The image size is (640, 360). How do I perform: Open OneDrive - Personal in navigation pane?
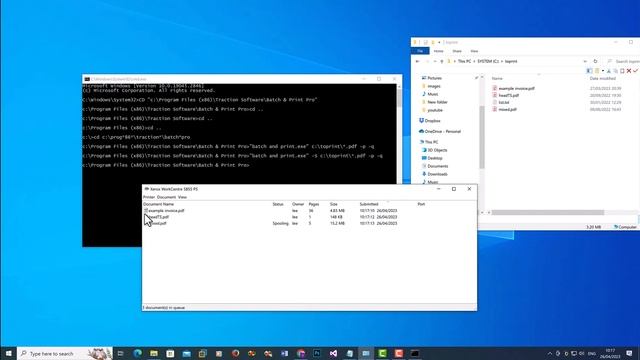pos(442,131)
